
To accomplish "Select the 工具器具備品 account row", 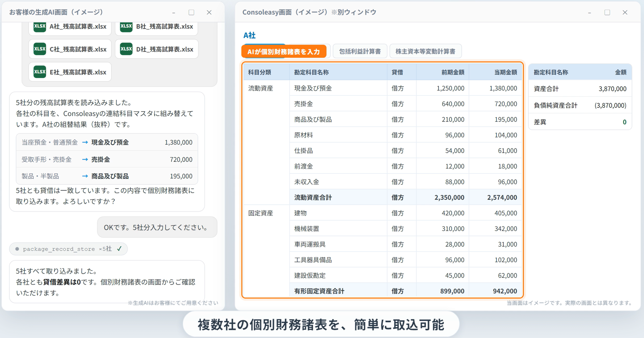I will 406,260.
